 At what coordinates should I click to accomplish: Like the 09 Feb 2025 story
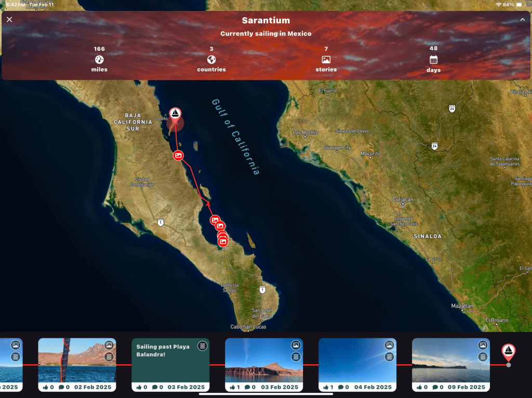tap(421, 387)
